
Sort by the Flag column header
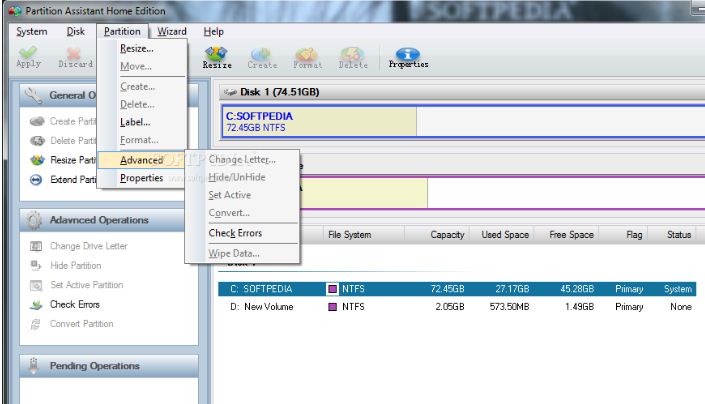click(624, 235)
